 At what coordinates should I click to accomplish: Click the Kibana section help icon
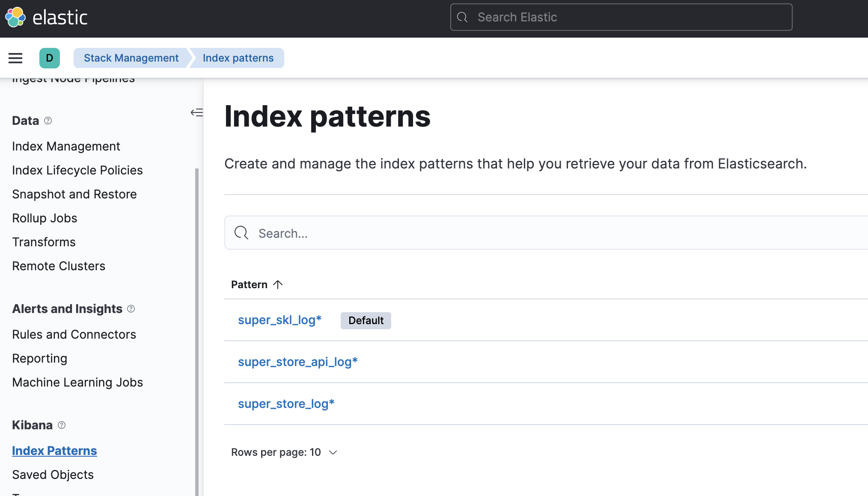62,425
